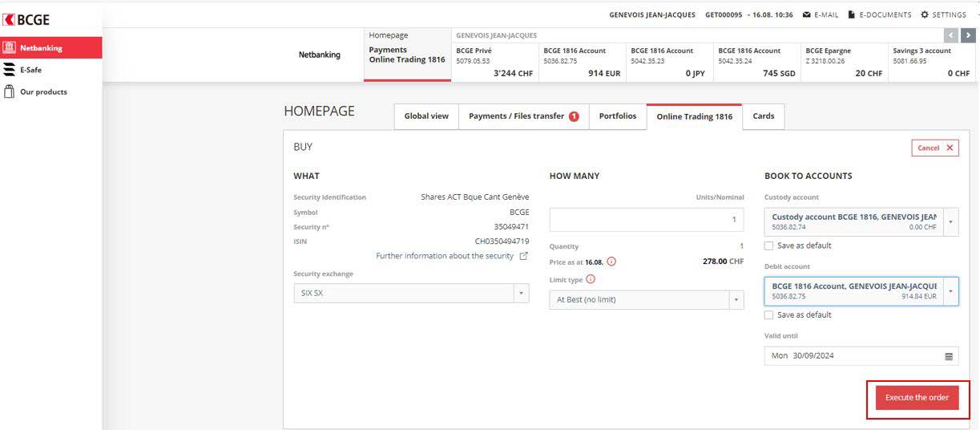Click the document icon beside E-DOCUMENTS

tap(852, 14)
